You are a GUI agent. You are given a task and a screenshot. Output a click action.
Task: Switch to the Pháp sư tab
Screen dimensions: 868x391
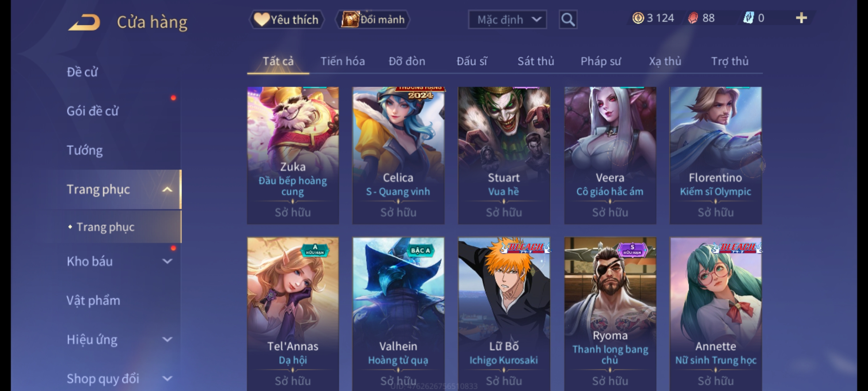tap(601, 61)
